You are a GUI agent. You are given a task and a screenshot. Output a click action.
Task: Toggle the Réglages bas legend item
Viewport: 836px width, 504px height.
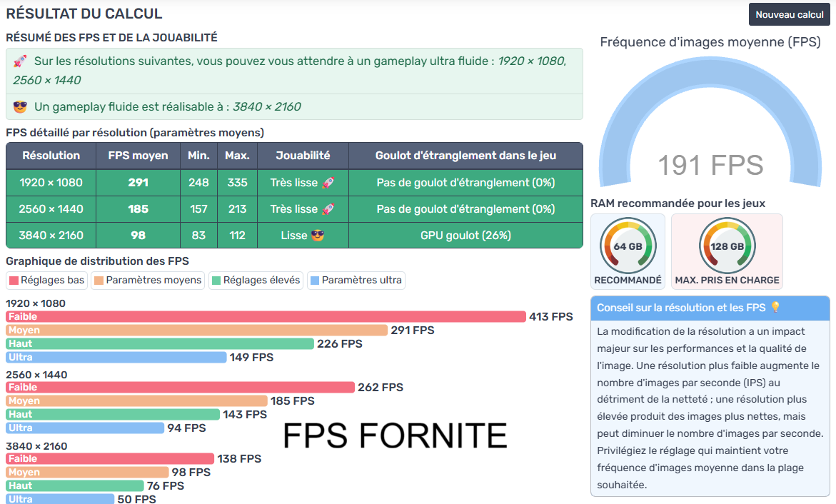tap(47, 281)
